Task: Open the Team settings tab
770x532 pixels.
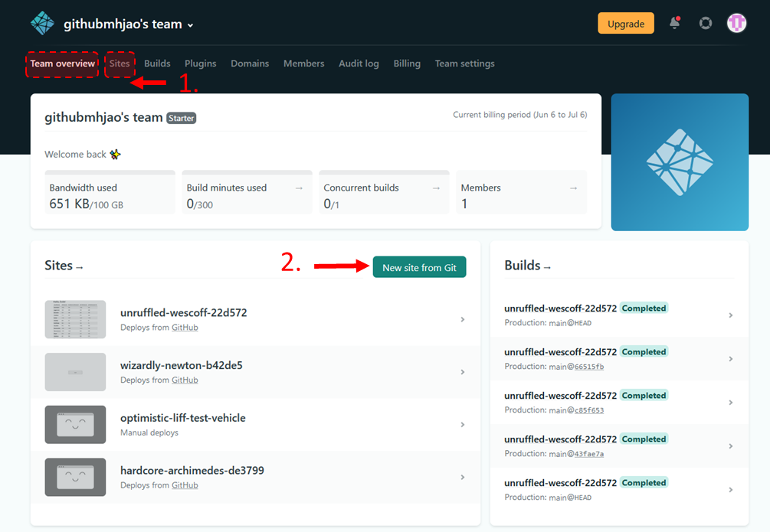Action: click(x=464, y=64)
